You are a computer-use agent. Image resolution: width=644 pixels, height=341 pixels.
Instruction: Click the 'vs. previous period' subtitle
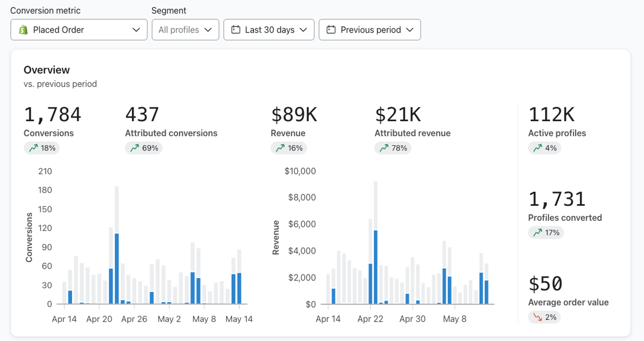point(60,84)
